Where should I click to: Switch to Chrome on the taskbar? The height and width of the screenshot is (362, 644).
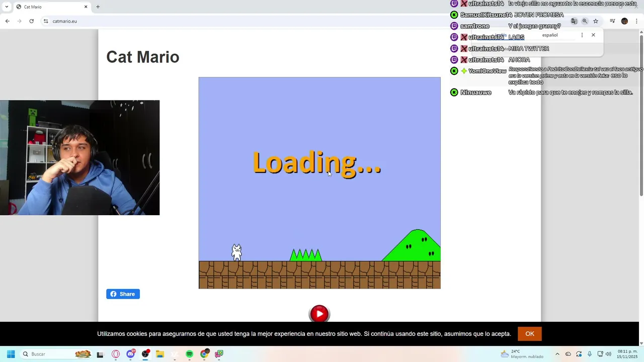[x=204, y=354]
